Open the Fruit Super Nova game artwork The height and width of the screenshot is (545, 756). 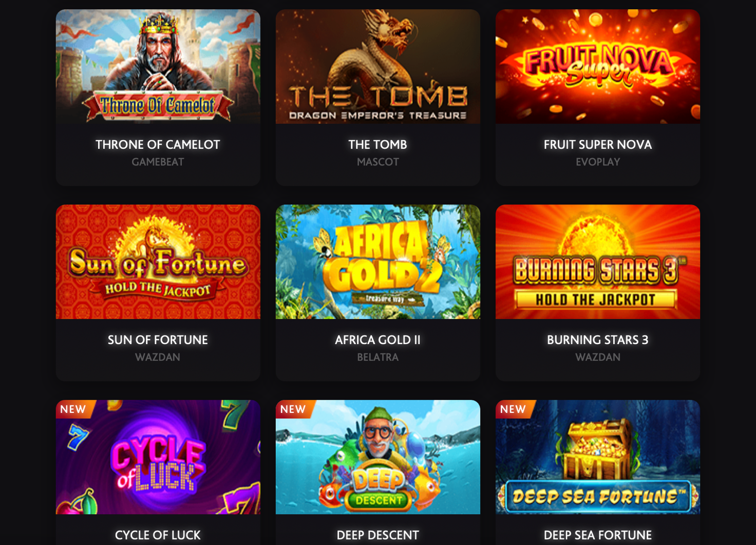tap(597, 66)
